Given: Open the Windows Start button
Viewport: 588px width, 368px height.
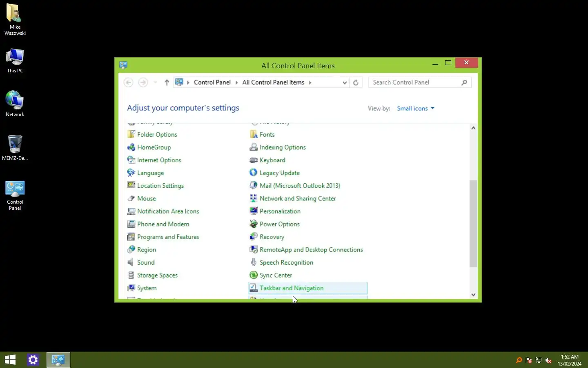Looking at the screenshot, I should [x=10, y=360].
